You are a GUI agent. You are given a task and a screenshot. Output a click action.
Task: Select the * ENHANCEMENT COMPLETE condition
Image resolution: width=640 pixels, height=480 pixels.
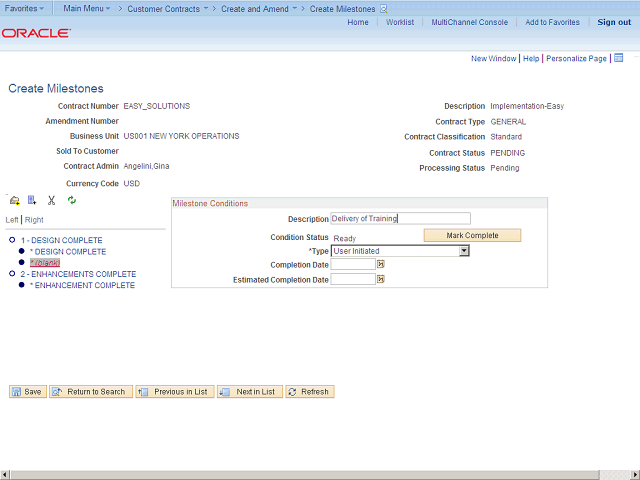[82, 285]
